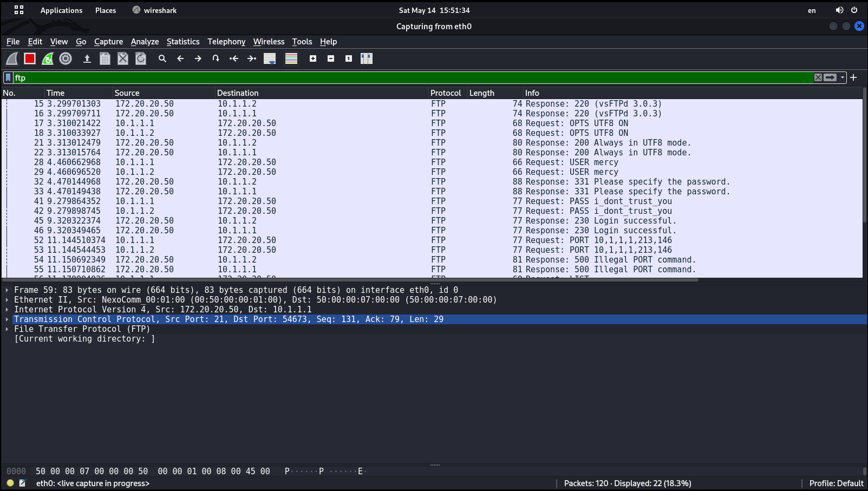
Task: Click the Find packet magnifier icon
Action: 162,58
